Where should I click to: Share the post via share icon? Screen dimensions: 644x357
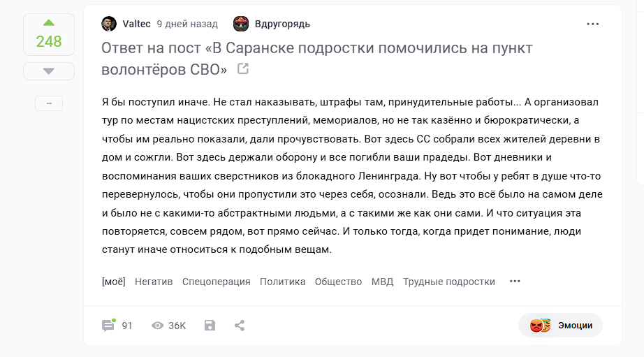coord(240,326)
